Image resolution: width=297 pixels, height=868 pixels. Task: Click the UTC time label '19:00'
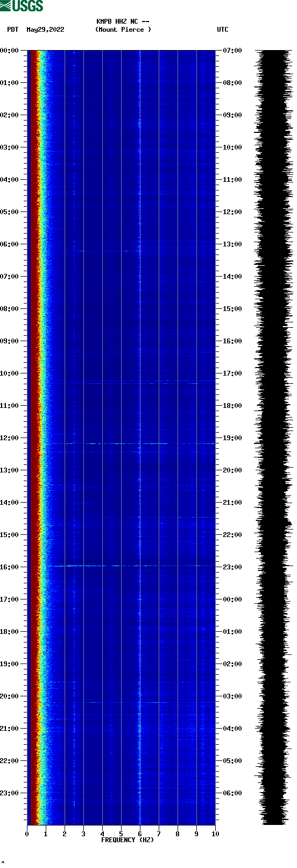pos(232,438)
